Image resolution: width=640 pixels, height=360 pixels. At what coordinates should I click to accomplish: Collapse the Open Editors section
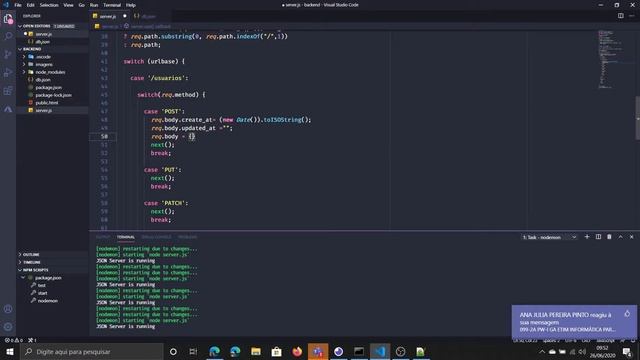pyautogui.click(x=52, y=26)
